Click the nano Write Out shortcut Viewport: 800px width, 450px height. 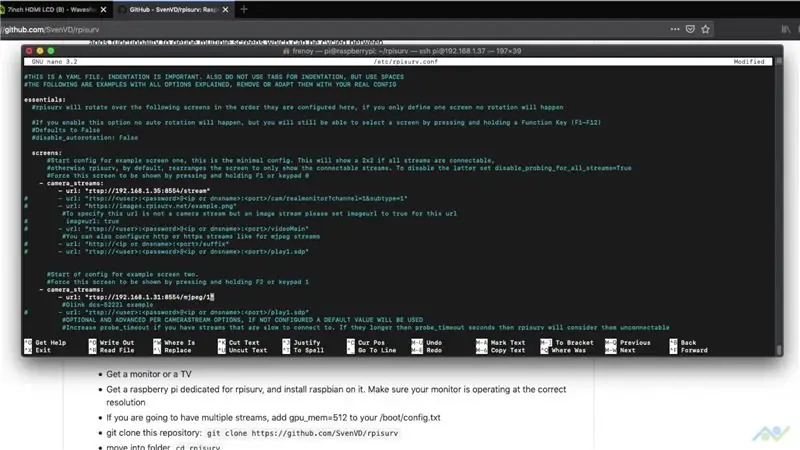pyautogui.click(x=112, y=342)
